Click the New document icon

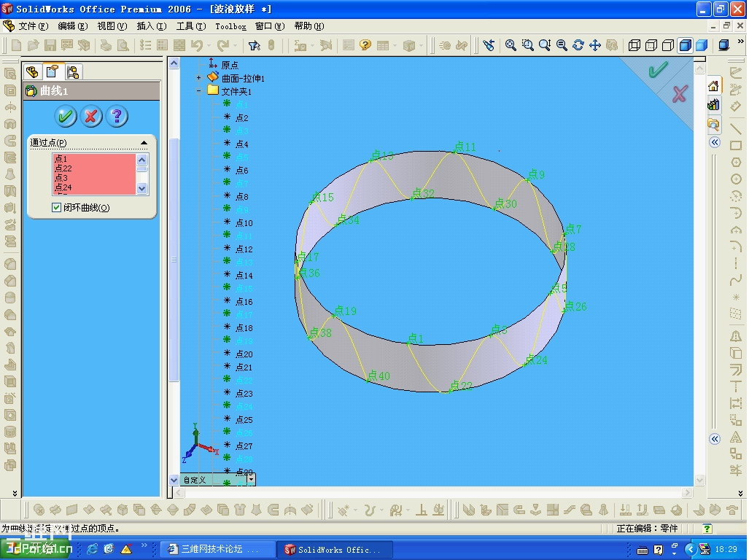tap(16, 45)
